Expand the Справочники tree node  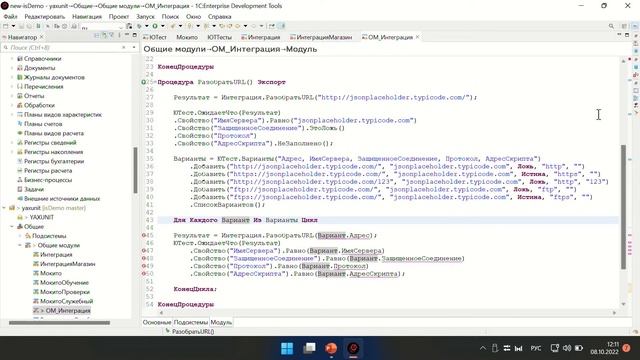pos(12,58)
